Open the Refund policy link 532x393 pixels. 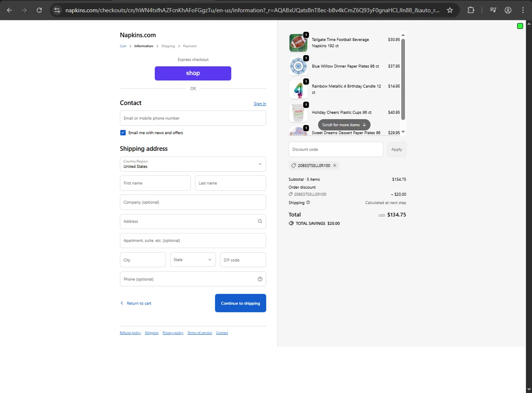tap(130, 333)
